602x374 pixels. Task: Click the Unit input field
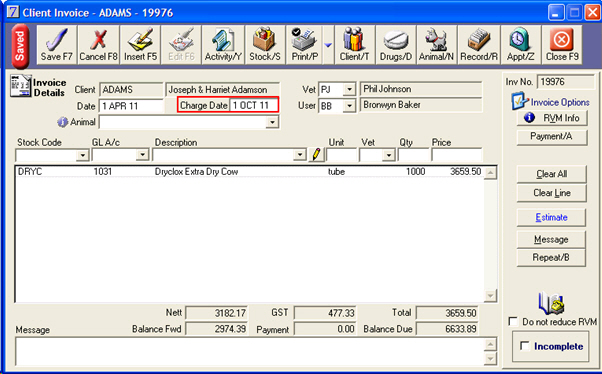(341, 155)
